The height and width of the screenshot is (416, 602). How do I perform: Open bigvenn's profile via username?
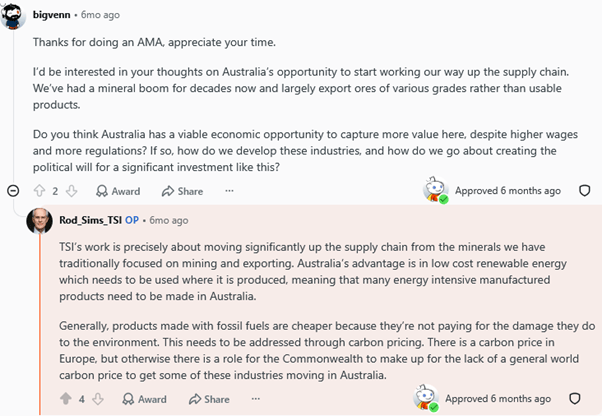click(51, 15)
